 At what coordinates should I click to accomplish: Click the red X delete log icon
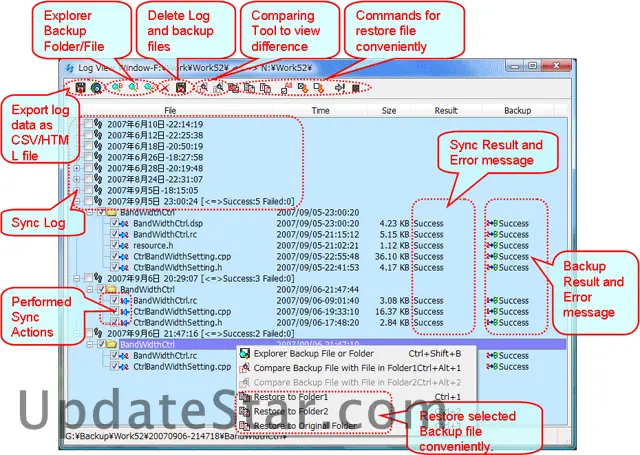pyautogui.click(x=165, y=88)
